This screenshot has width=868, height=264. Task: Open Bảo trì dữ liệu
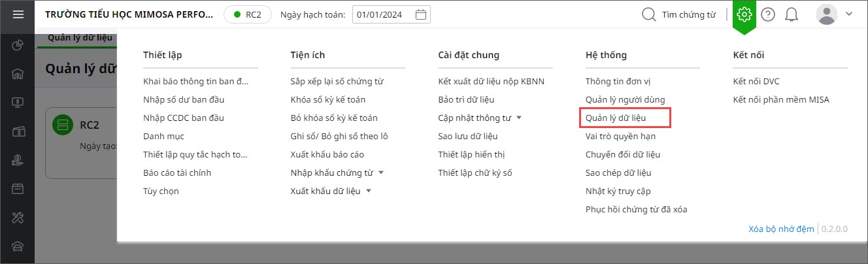tap(466, 100)
